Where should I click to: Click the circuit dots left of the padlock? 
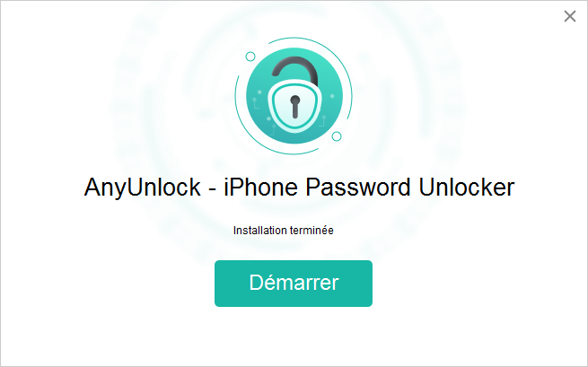[x=257, y=100]
